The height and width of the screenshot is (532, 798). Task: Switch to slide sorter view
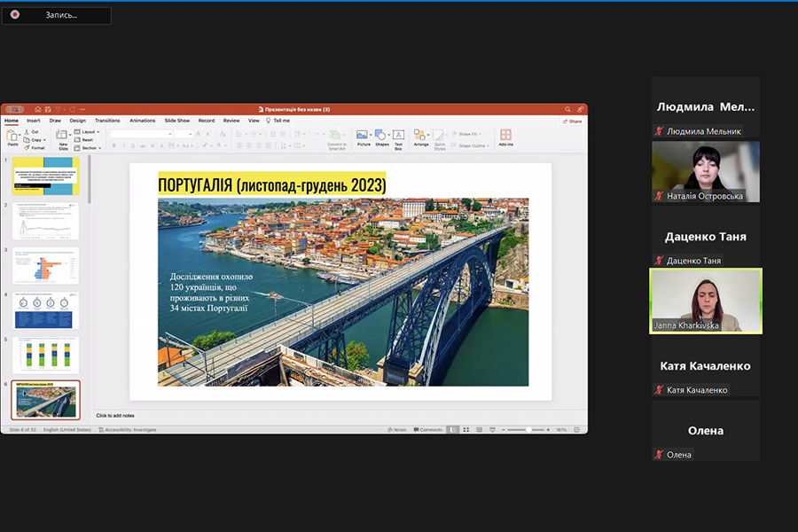click(465, 429)
